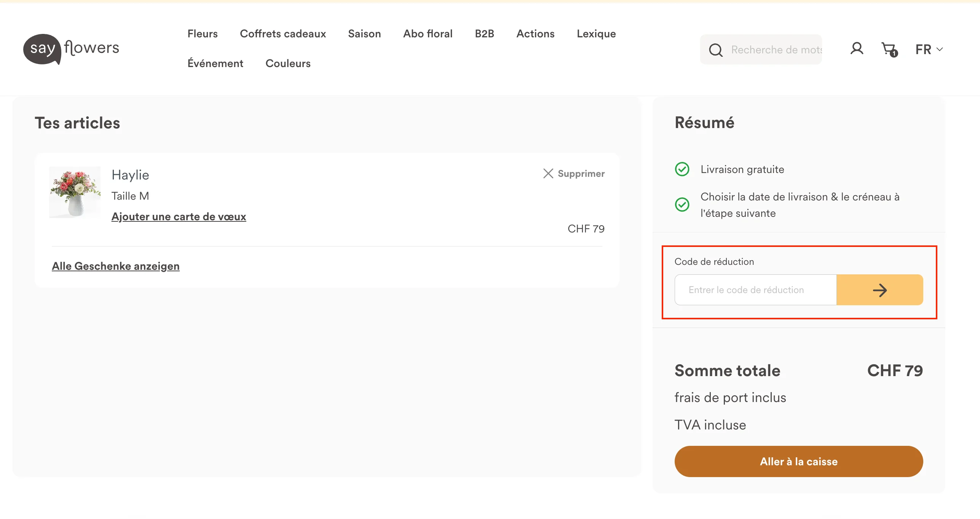Focus the Recherche de mots search field
The image size is (980, 519).
777,50
